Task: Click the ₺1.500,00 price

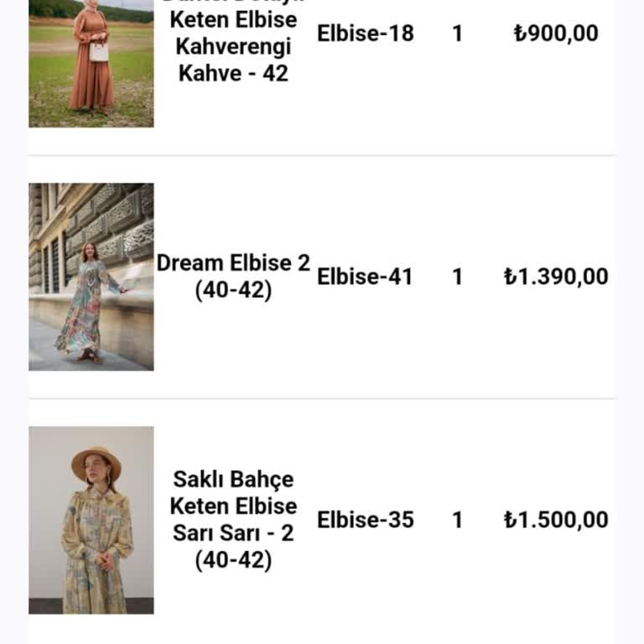Action: 556,520
